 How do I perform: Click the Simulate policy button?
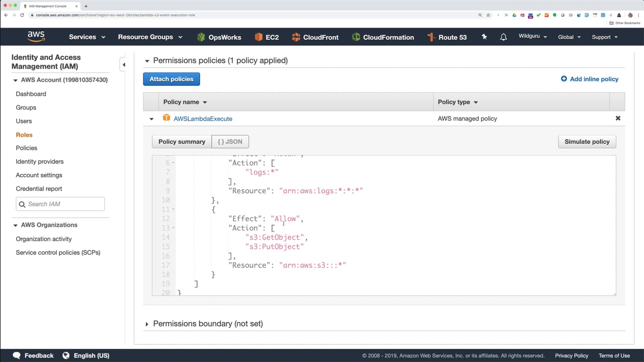click(587, 142)
